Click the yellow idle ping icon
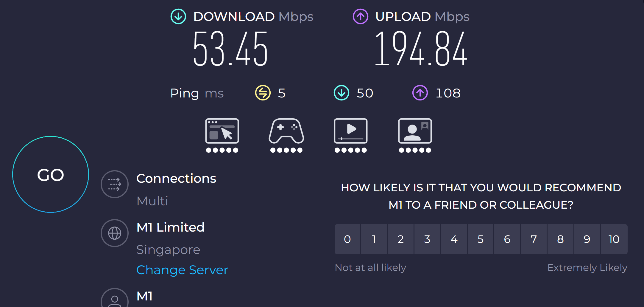The height and width of the screenshot is (307, 644). 263,93
